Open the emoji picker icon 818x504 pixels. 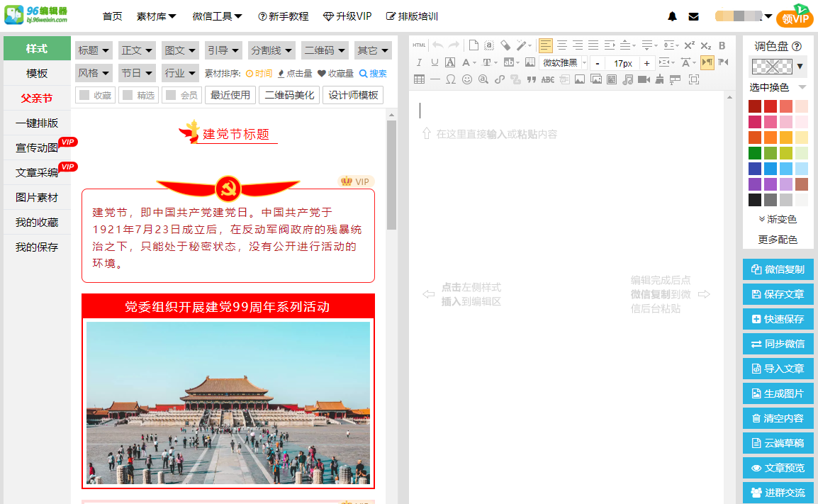pyautogui.click(x=466, y=79)
